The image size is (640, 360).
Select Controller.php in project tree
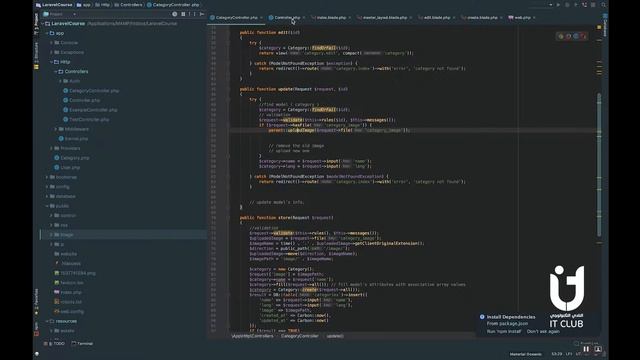(82, 100)
